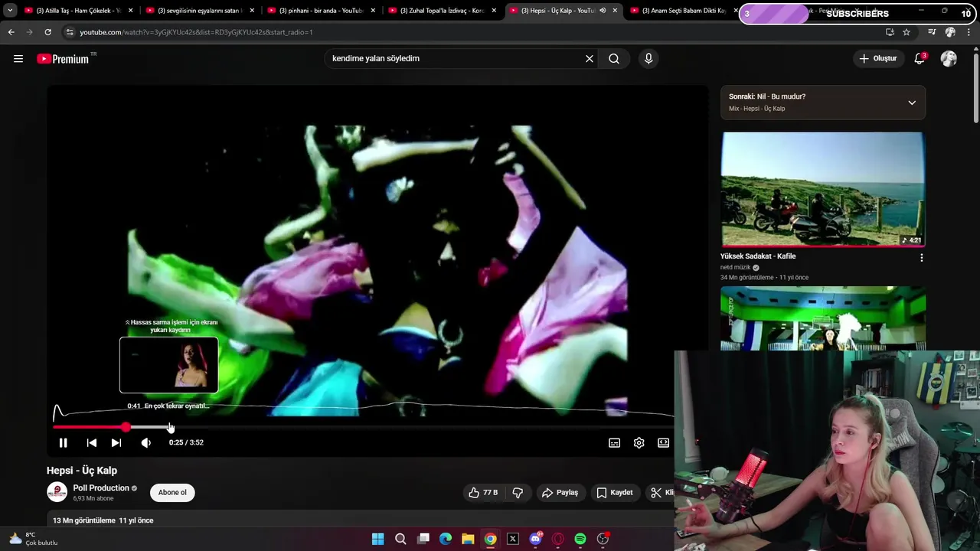View site information icon in the address bar
The image size is (980, 551).
tap(70, 32)
